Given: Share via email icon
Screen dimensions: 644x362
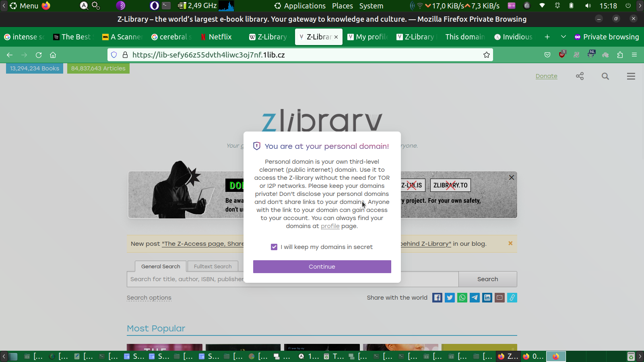Looking at the screenshot, I should point(500,298).
